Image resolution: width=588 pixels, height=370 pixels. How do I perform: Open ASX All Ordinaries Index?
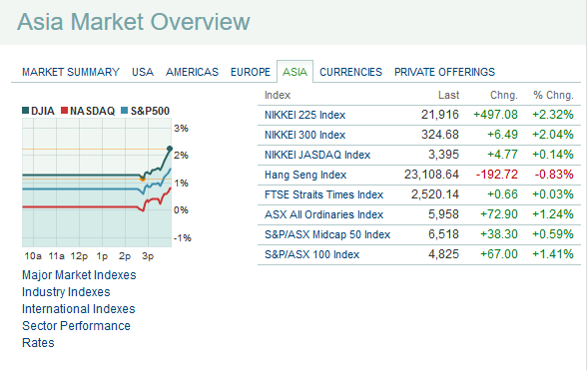click(323, 214)
